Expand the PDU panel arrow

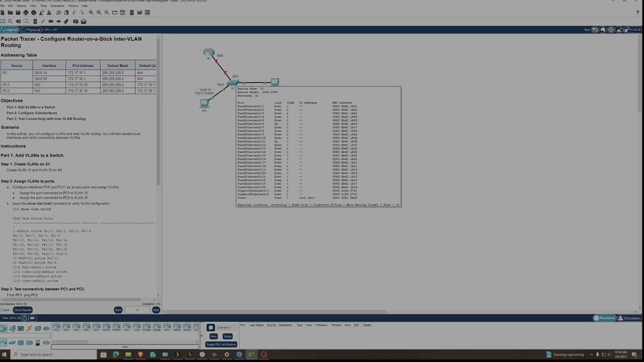point(201,336)
